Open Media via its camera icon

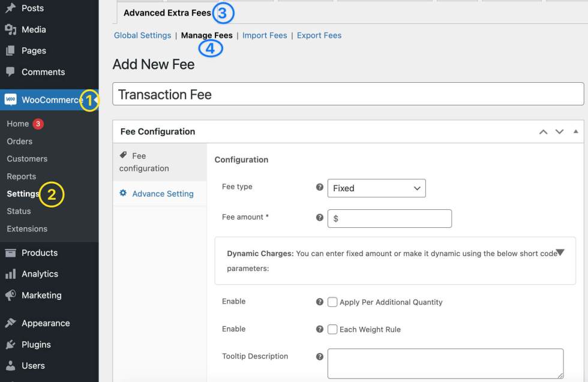[11, 29]
